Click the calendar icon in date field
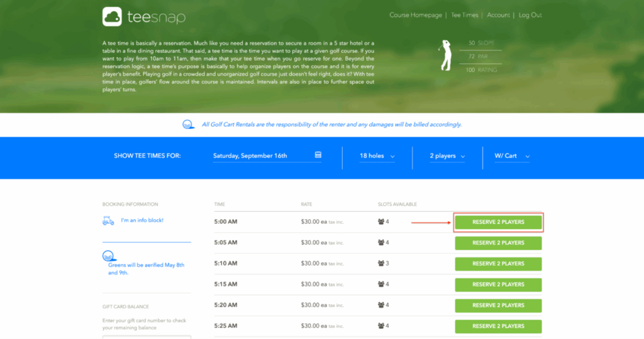The width and height of the screenshot is (644, 339). point(318,155)
